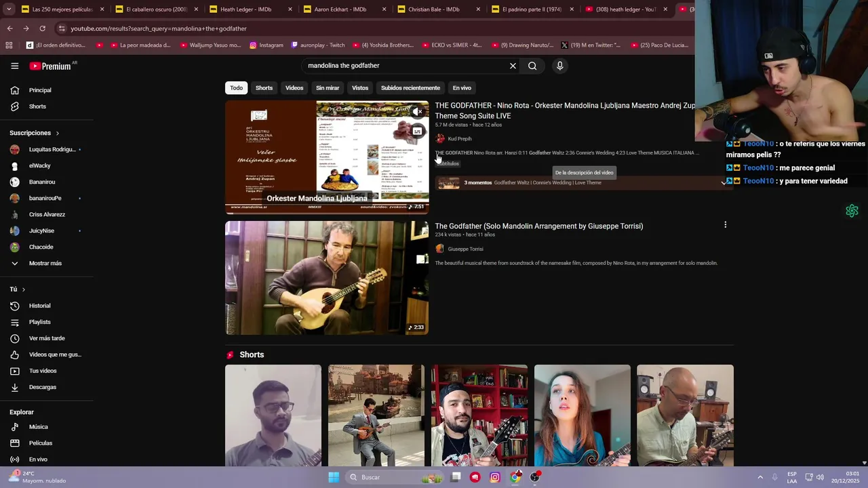Open The Godfather Solo Mandolin Arrangement title
This screenshot has width=868, height=488.
[x=539, y=226]
